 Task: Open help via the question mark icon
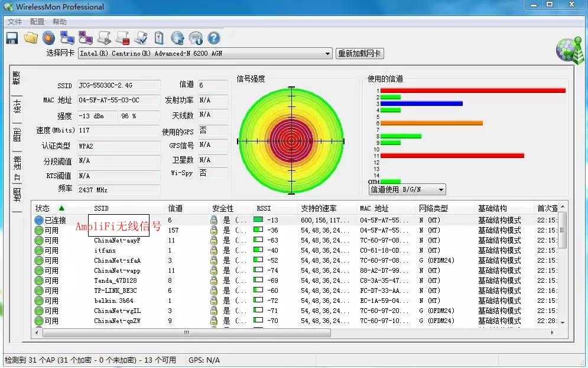(213, 37)
